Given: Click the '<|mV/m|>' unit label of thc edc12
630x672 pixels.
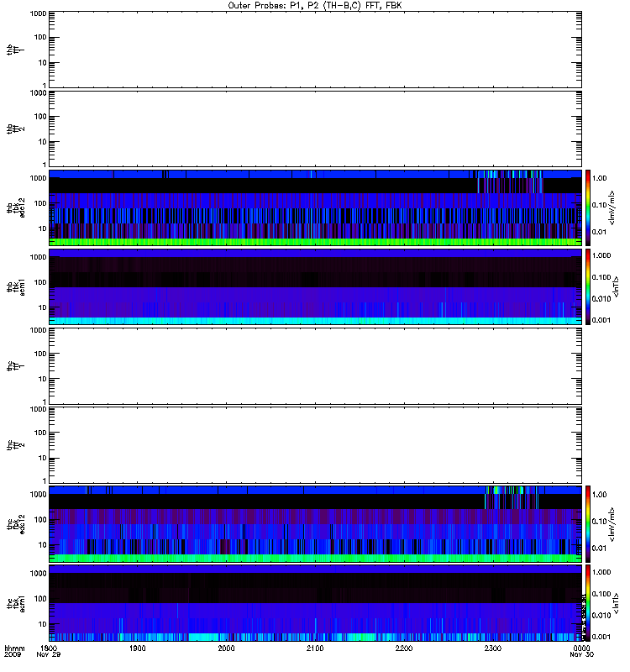Looking at the screenshot, I should [x=612, y=524].
